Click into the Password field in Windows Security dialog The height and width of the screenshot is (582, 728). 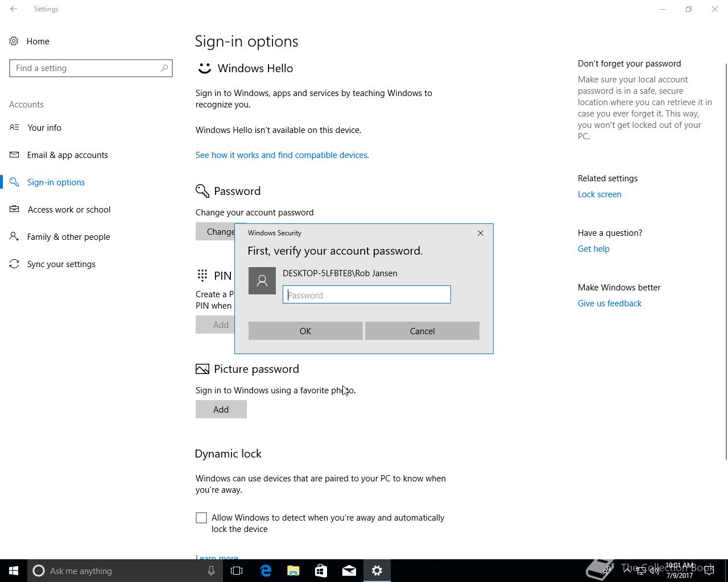tap(367, 294)
